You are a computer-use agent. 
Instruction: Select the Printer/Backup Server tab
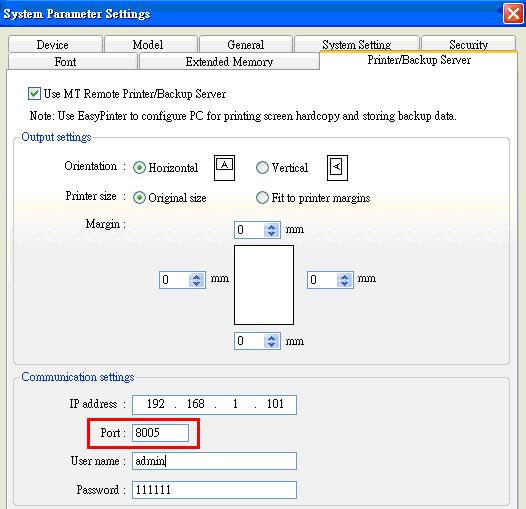419,60
